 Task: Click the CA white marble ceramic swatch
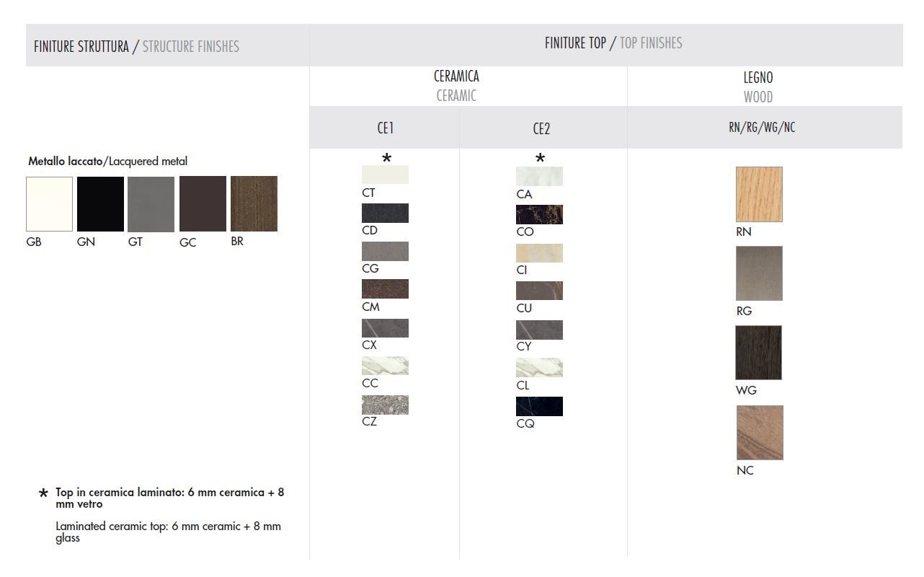(539, 176)
